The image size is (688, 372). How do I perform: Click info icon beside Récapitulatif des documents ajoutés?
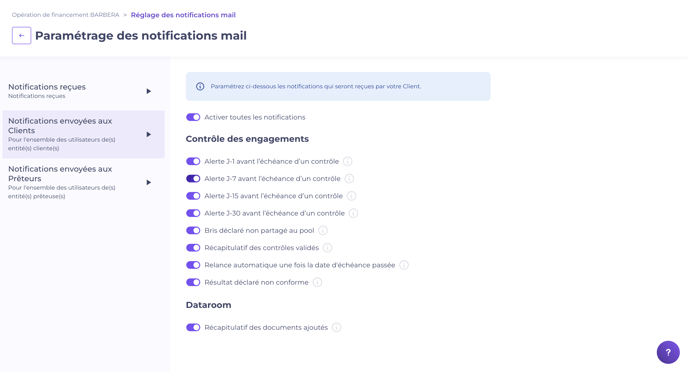pos(337,327)
